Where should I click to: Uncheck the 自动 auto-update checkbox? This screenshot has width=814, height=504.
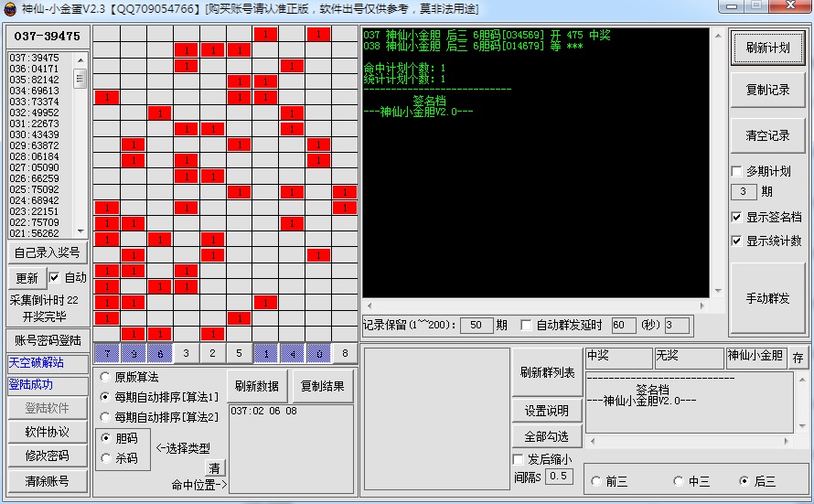point(55,277)
